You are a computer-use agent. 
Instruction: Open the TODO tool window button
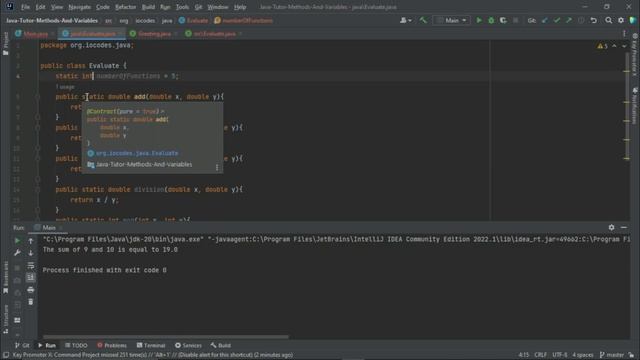pyautogui.click(x=76, y=345)
